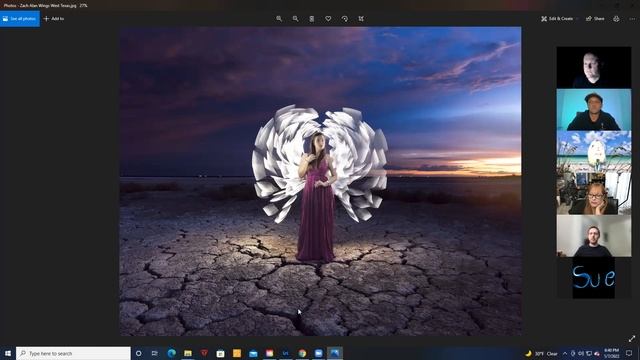Click the weather widget showing Clear
Screen dimensions: 640x360
[x=541, y=353]
